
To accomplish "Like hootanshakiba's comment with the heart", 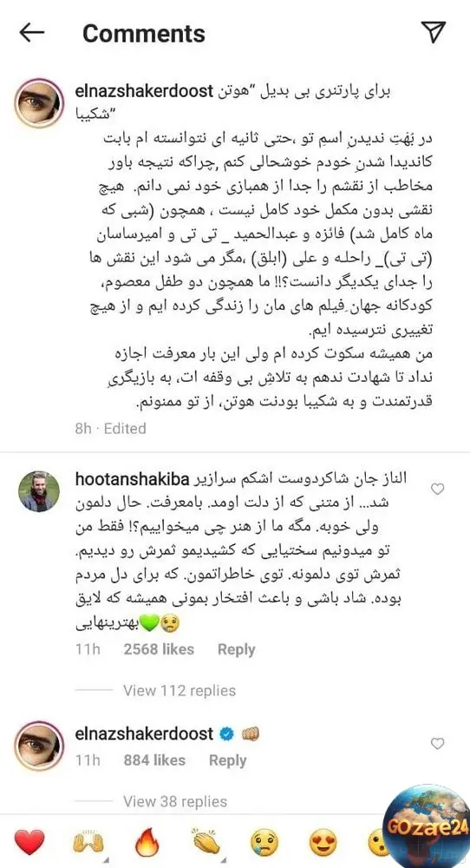I will [x=437, y=489].
